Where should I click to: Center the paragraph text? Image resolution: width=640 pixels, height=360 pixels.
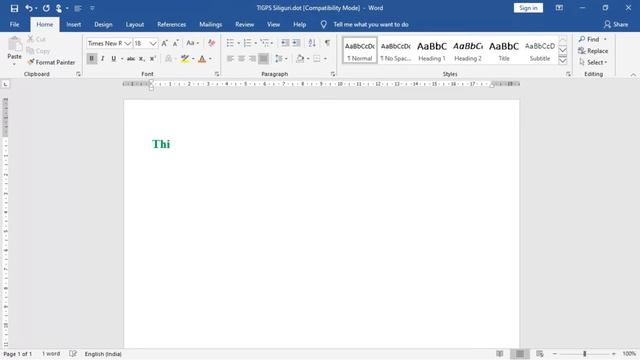(x=241, y=59)
